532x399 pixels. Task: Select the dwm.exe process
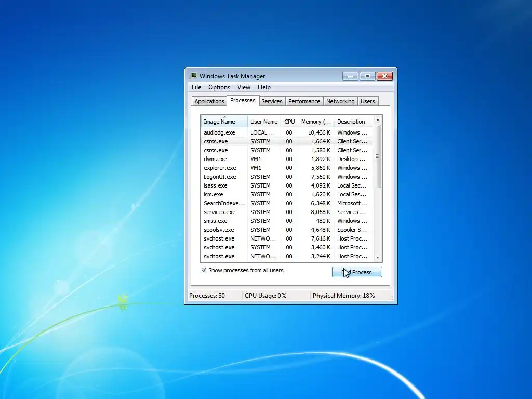tap(287, 159)
